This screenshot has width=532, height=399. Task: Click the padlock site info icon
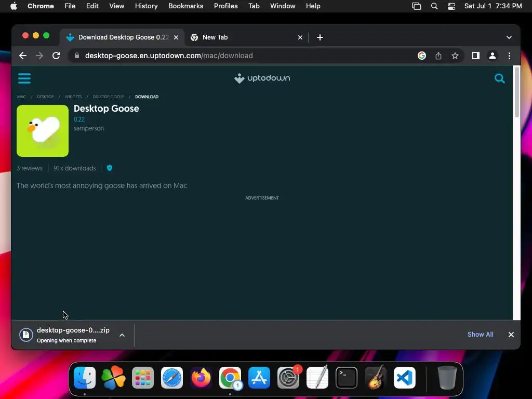tap(77, 56)
